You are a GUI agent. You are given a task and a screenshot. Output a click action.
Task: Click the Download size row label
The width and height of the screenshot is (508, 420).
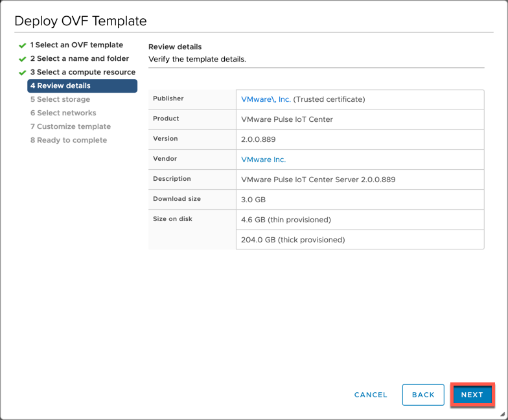click(177, 198)
